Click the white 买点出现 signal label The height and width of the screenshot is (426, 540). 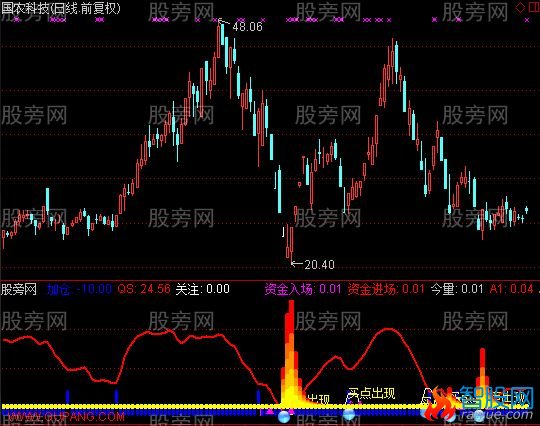(371, 393)
